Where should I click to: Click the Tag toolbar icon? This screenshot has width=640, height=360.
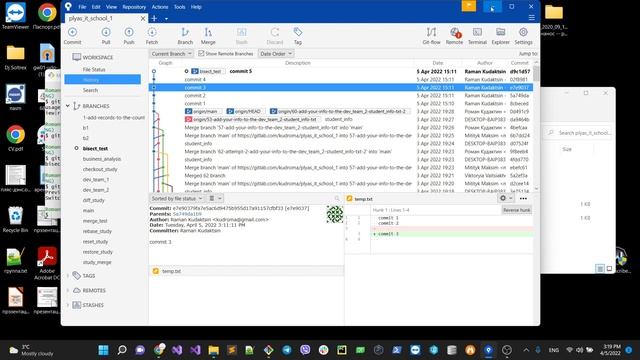(298, 36)
